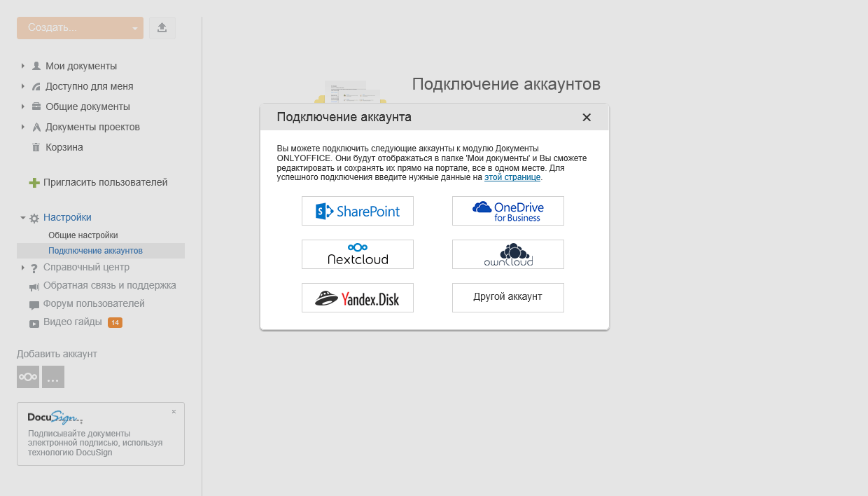Click the more accounts ellipsis icon
868x496 pixels.
click(x=53, y=377)
